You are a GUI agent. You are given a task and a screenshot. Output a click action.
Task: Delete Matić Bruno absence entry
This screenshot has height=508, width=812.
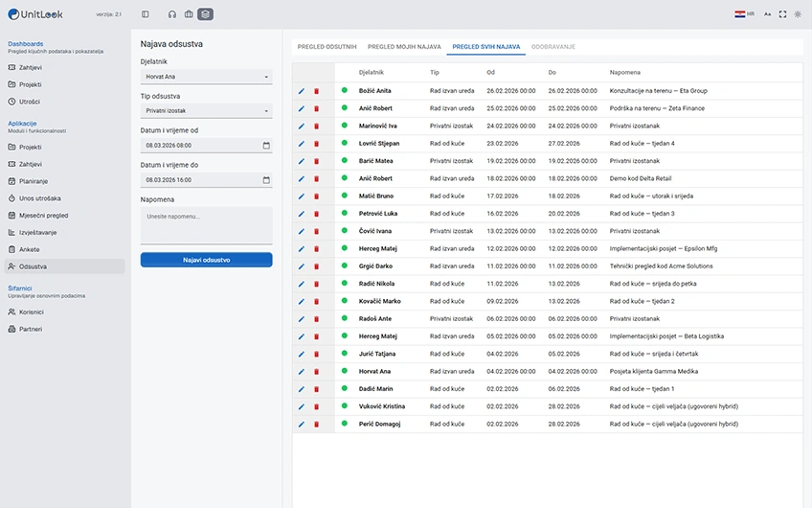point(316,196)
